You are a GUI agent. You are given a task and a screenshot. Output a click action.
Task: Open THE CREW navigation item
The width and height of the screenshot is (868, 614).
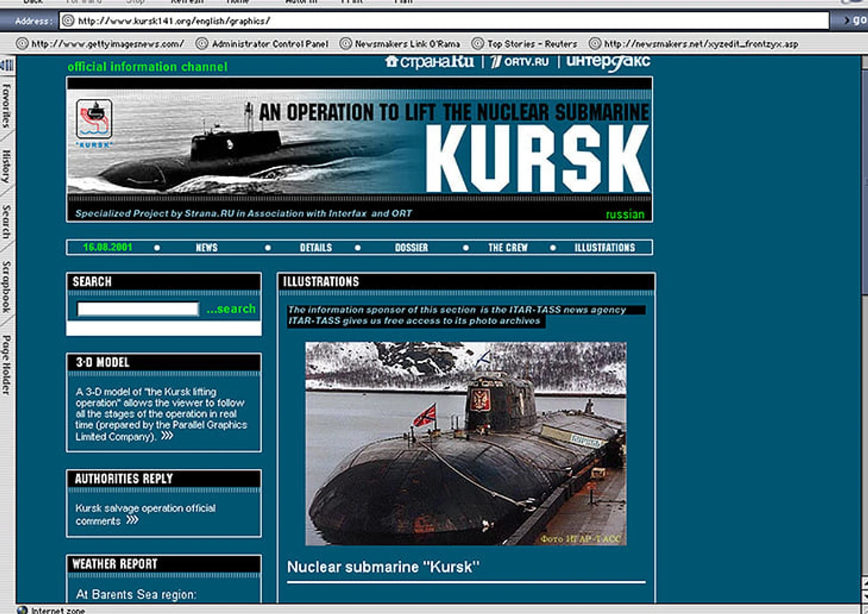(x=508, y=248)
